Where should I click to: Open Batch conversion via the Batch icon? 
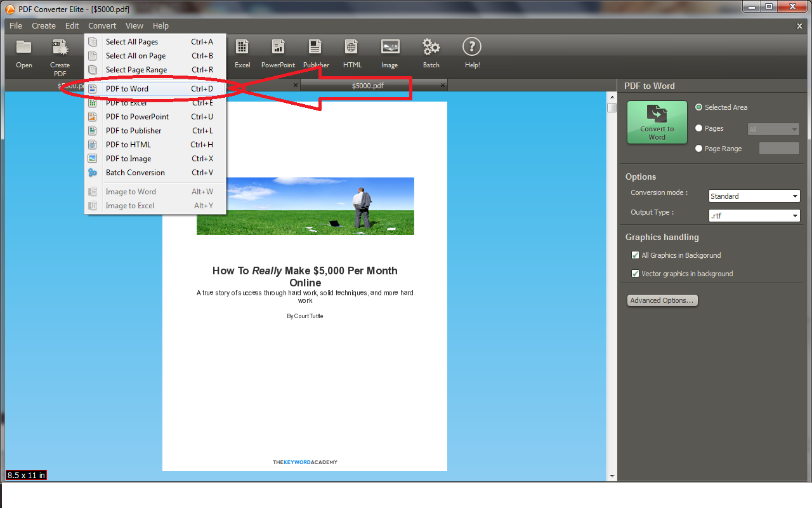[x=431, y=53]
